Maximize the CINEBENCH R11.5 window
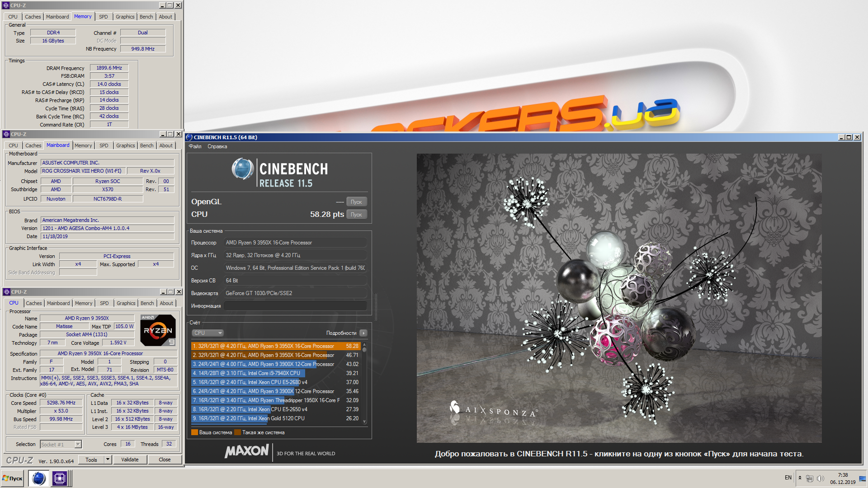This screenshot has height=488, width=868. [x=849, y=137]
